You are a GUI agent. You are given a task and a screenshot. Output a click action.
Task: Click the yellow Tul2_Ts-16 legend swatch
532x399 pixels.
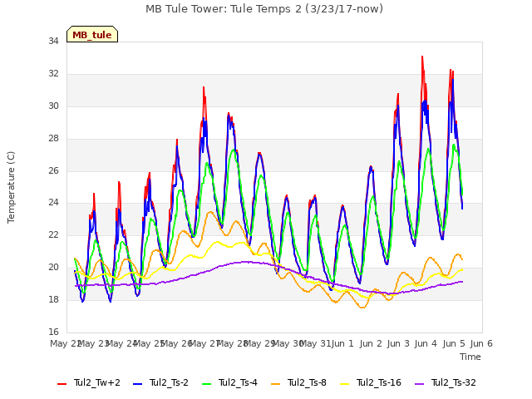(x=345, y=384)
